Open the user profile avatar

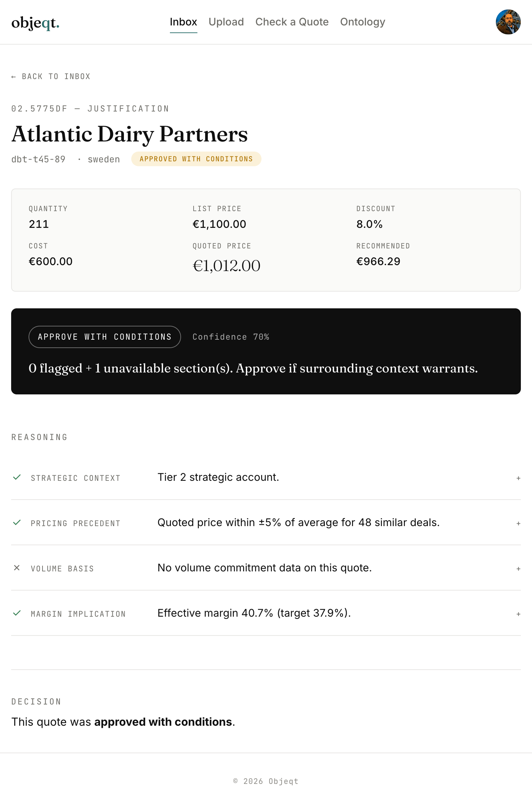pos(508,22)
